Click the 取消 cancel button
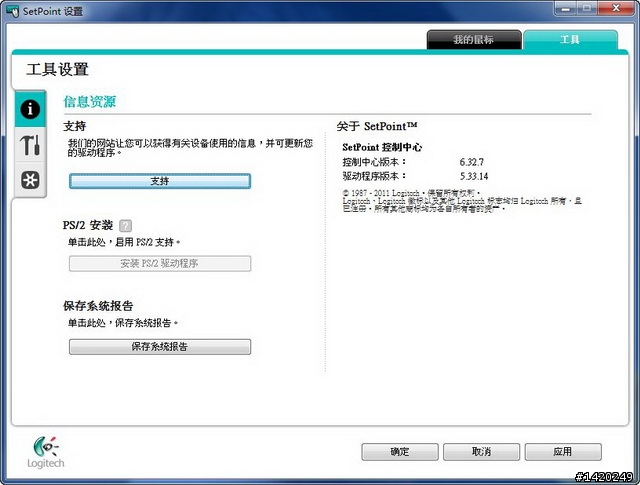This screenshot has width=640, height=485. (x=482, y=452)
